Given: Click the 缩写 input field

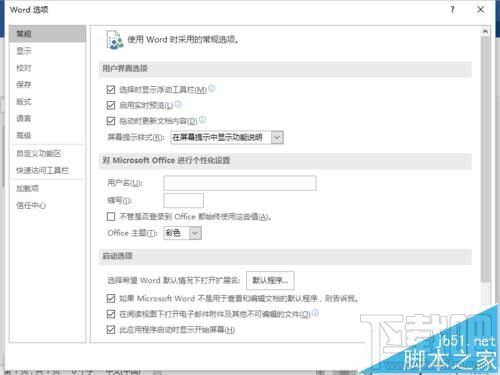Looking at the screenshot, I should 184,201.
